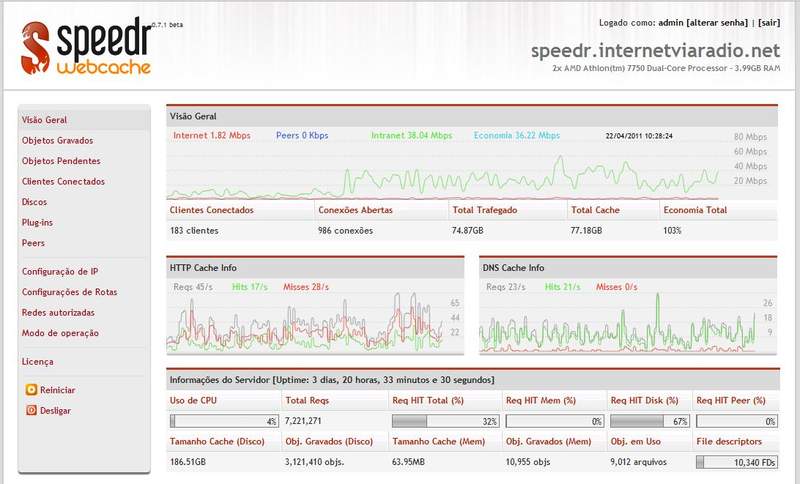Open the Visão Geral menu item
Image resolution: width=800 pixels, height=484 pixels.
tap(44, 120)
